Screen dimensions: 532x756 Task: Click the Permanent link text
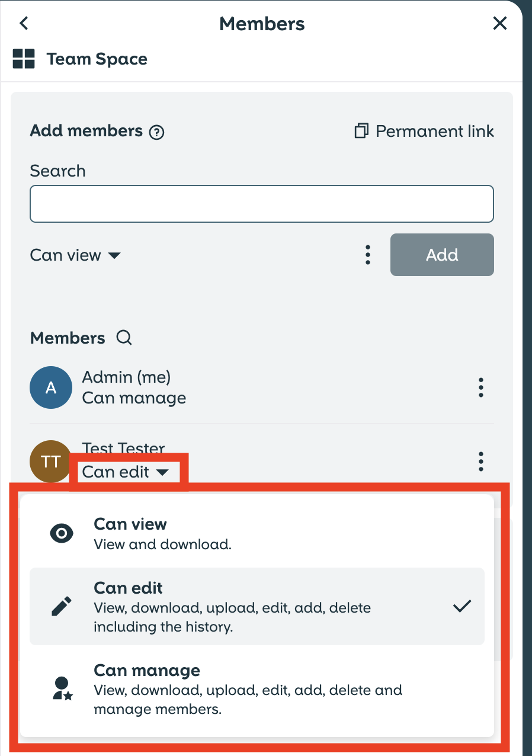point(435,131)
